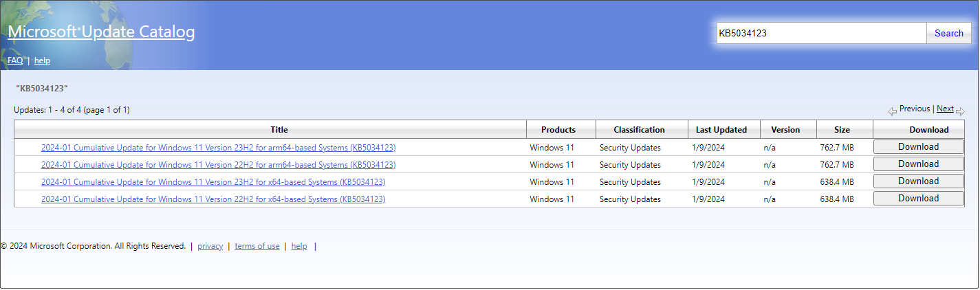This screenshot has height=290, width=980.
Task: Click 638.4 MB size in 22H2 x64 row
Action: click(x=837, y=199)
